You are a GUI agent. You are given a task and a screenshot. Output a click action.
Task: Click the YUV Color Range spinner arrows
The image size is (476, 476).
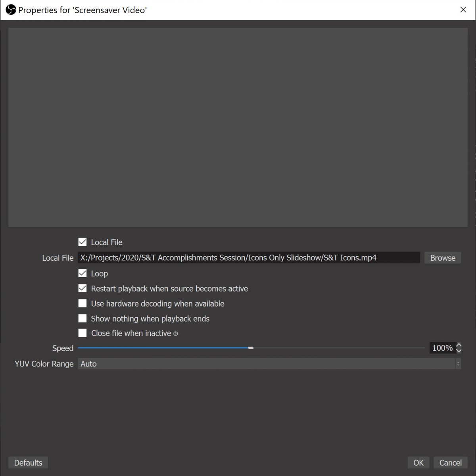click(x=458, y=364)
